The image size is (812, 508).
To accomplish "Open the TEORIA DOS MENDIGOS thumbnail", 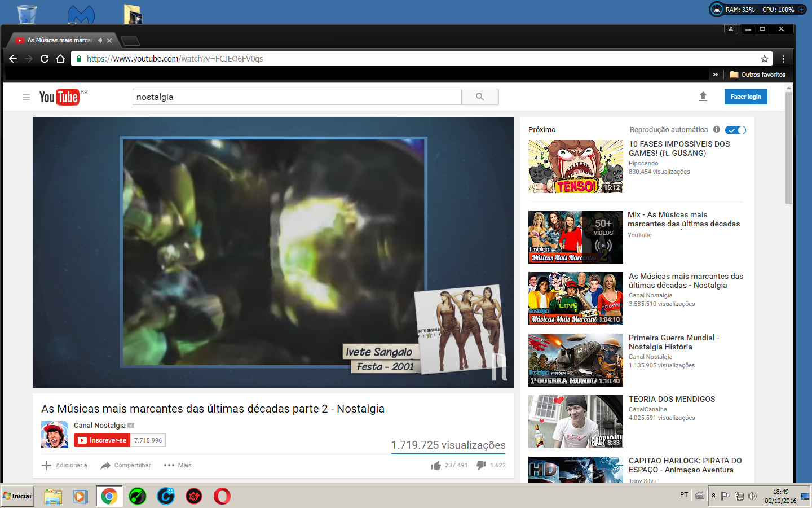I will [576, 422].
